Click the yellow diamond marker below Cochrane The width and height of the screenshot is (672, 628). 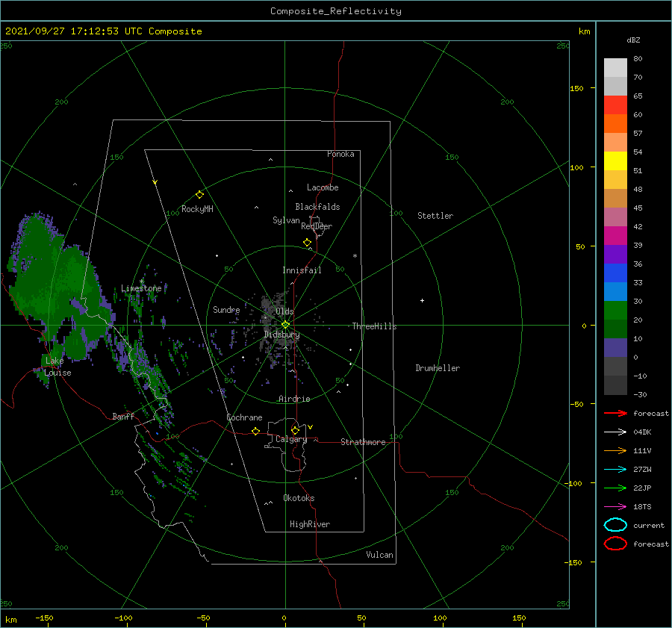click(255, 432)
